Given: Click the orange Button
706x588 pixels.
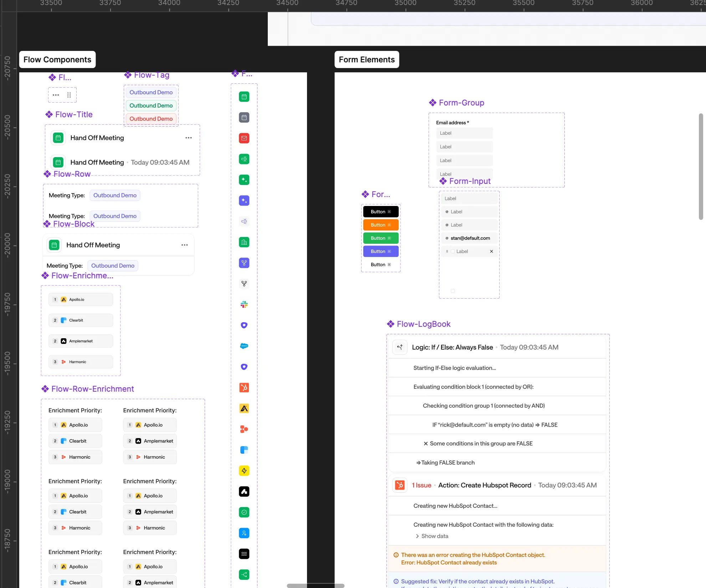Looking at the screenshot, I should pyautogui.click(x=380, y=225).
